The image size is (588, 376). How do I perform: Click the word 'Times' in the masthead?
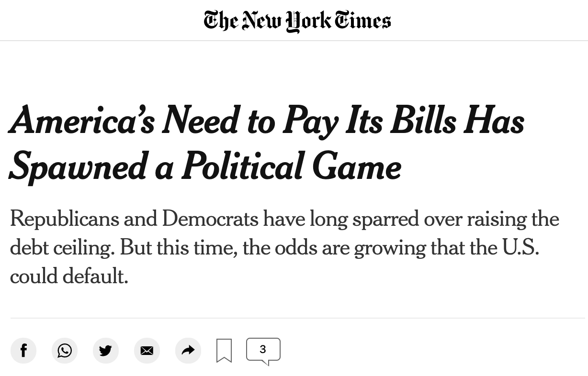click(x=362, y=21)
